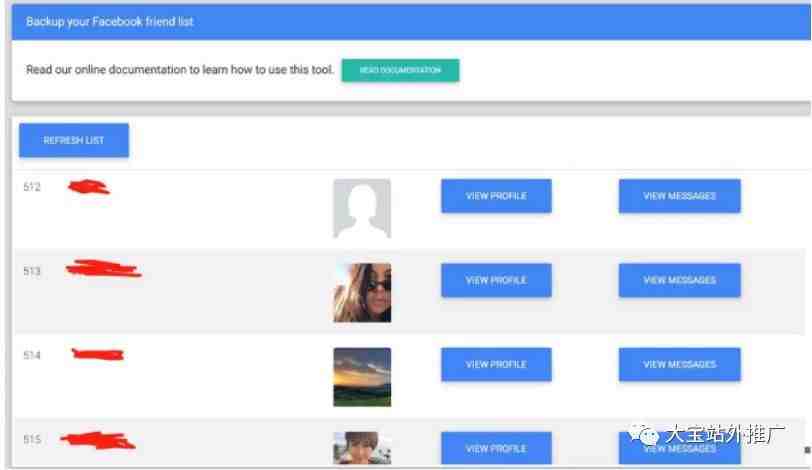
Task: Open View Profile for friend 514
Action: (496, 364)
